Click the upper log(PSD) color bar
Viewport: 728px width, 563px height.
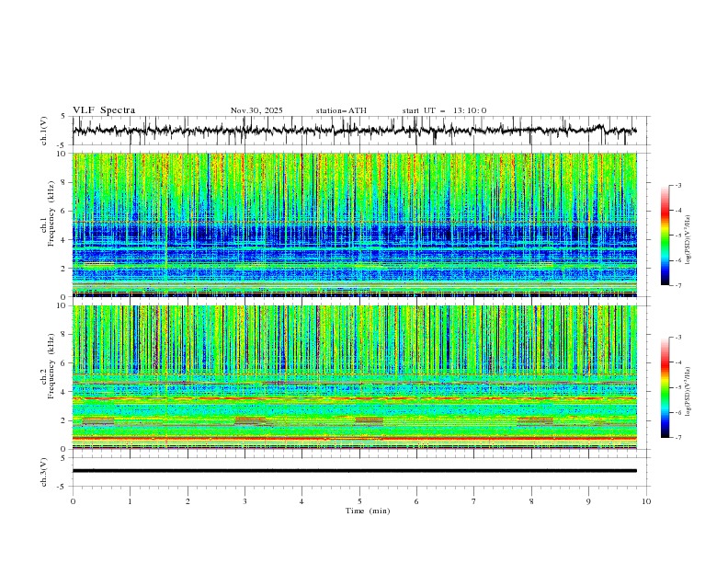665,235
